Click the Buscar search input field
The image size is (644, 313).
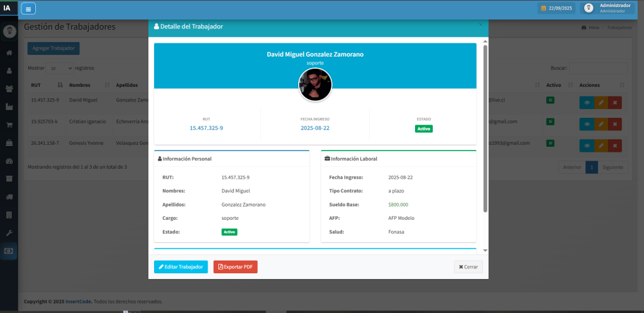coord(598,67)
